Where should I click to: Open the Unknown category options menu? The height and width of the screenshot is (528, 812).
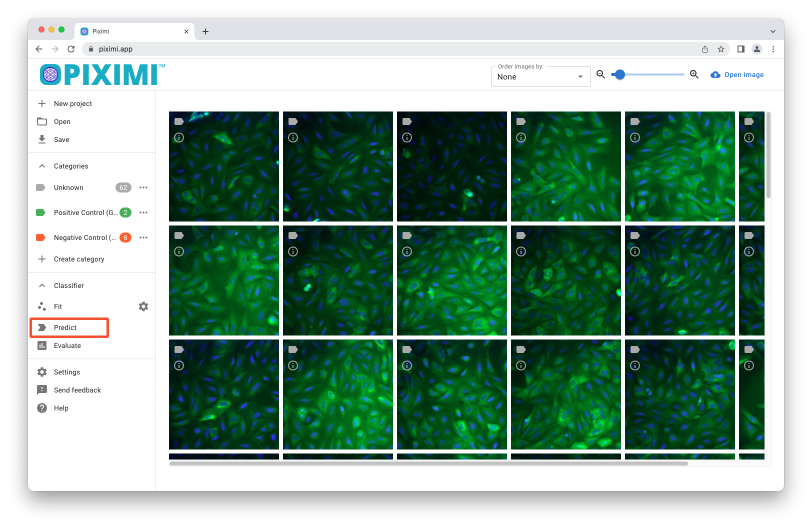[143, 187]
